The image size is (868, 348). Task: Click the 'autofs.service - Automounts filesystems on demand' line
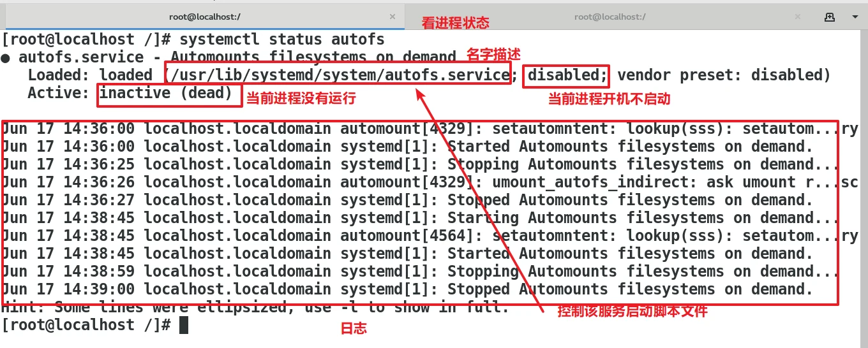237,57
